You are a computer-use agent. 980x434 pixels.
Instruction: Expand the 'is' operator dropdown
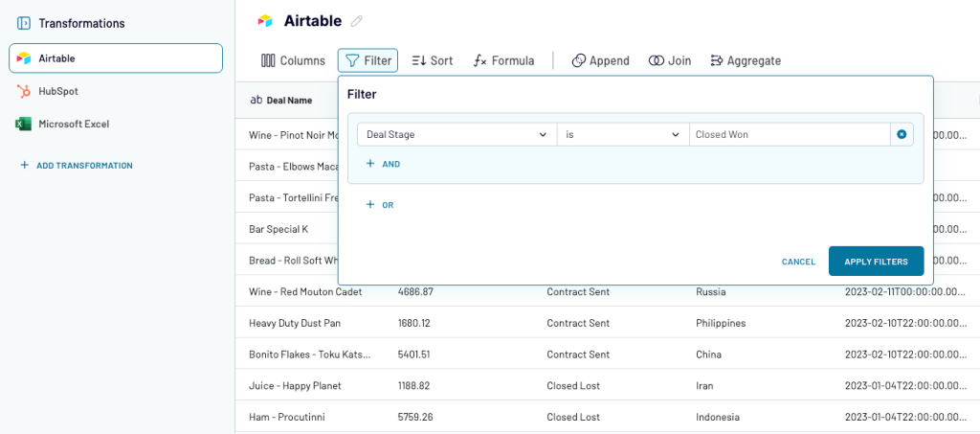coord(623,134)
